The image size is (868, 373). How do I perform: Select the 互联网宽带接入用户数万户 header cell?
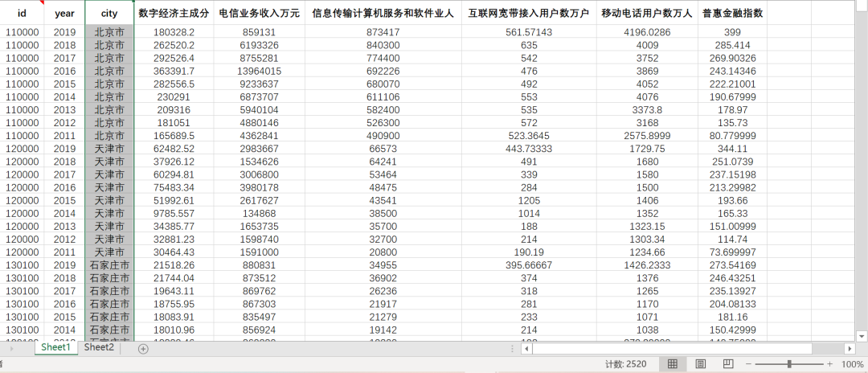(529, 14)
